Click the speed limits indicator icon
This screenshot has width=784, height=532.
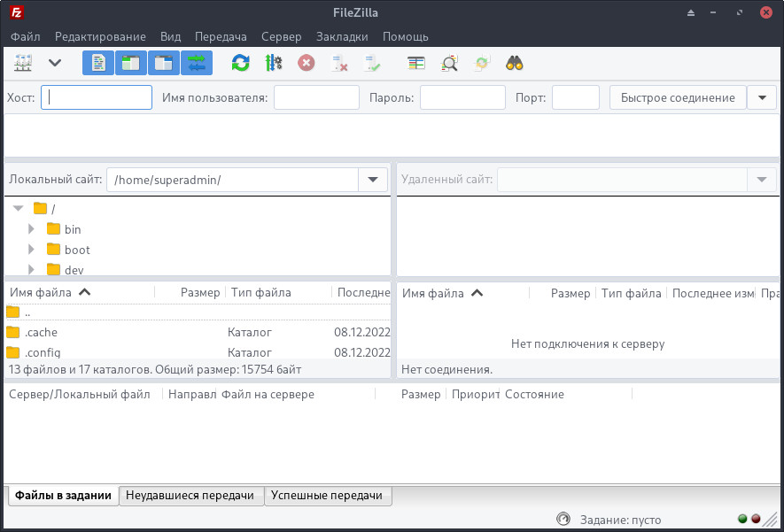pos(563,519)
